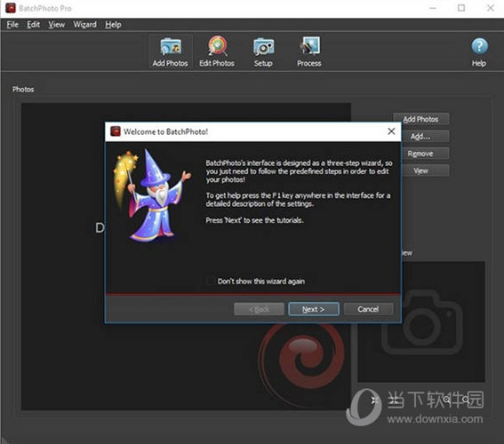Close the Welcome to BatchPhoto dialog
Image resolution: width=504 pixels, height=444 pixels.
[391, 131]
